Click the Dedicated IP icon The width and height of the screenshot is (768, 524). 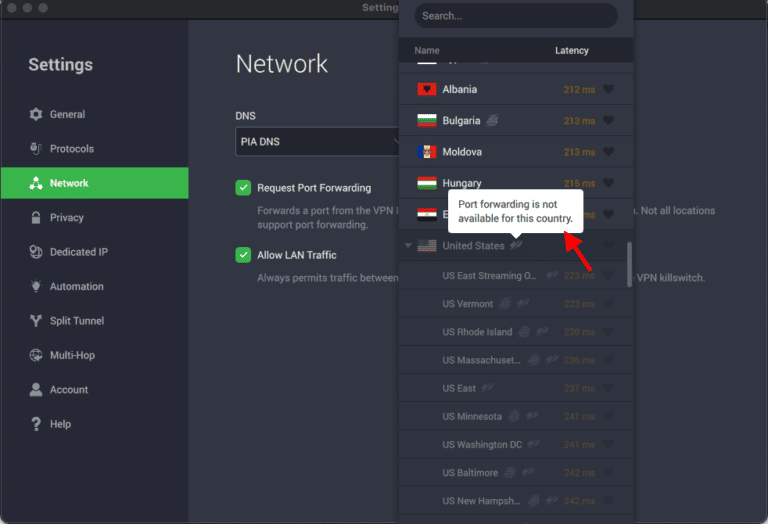click(36, 252)
